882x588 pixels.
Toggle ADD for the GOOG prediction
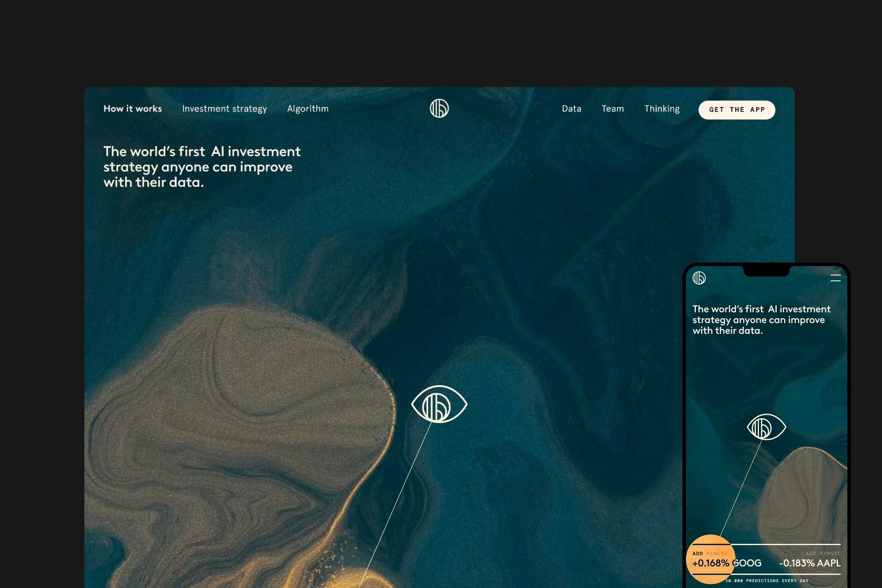697,554
